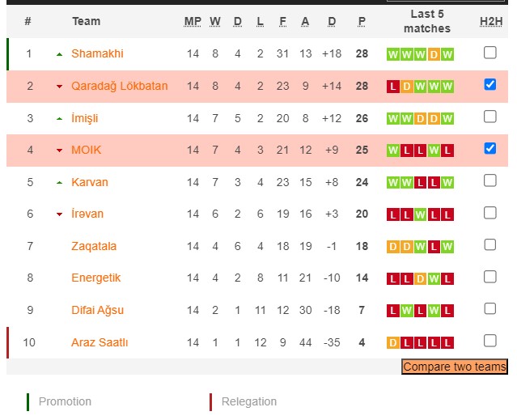Click İrəvan's red down arrow icon
Viewport: 517px width, 420px height.
pyautogui.click(x=59, y=214)
